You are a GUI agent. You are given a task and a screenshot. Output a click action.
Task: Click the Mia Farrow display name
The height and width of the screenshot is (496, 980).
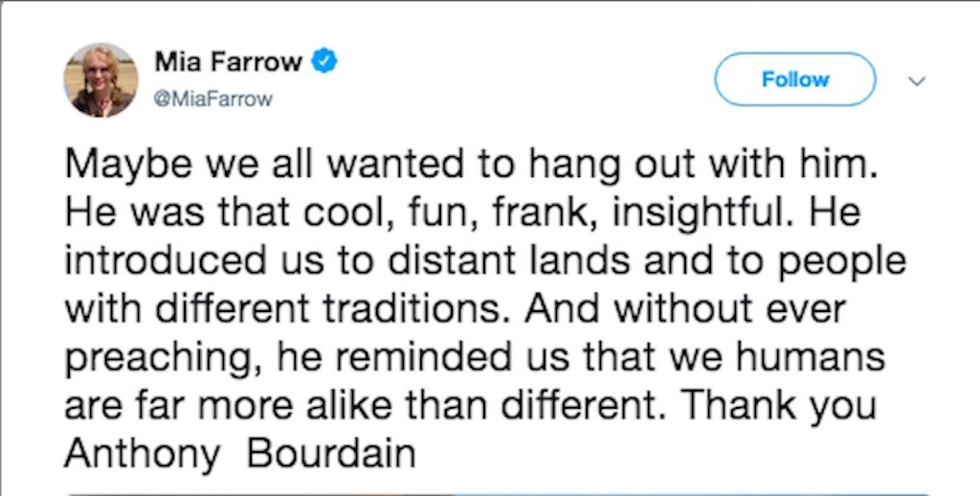coord(228,63)
